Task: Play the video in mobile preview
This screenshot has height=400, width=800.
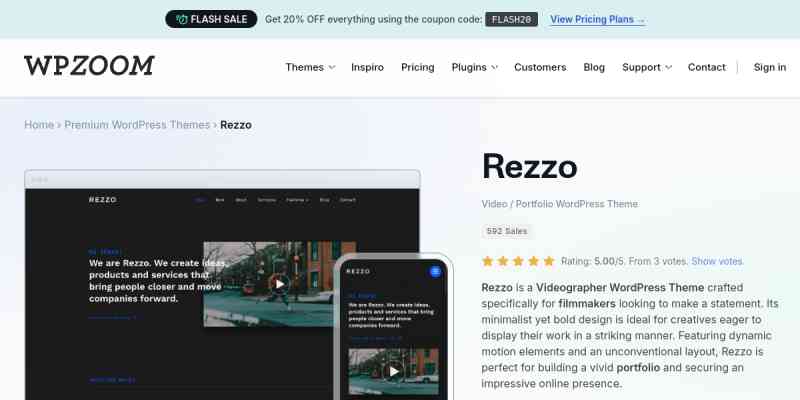Action: click(393, 371)
